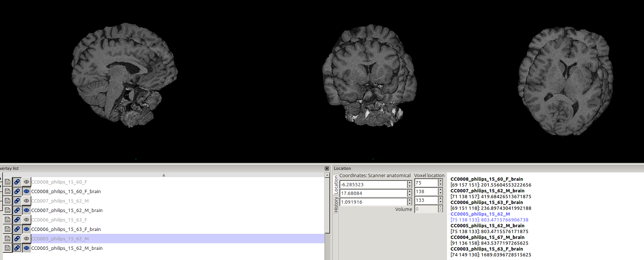644x260 pixels.
Task: Hide the CC0007_philips_15_62_M_brain overlay
Action: click(x=27, y=210)
